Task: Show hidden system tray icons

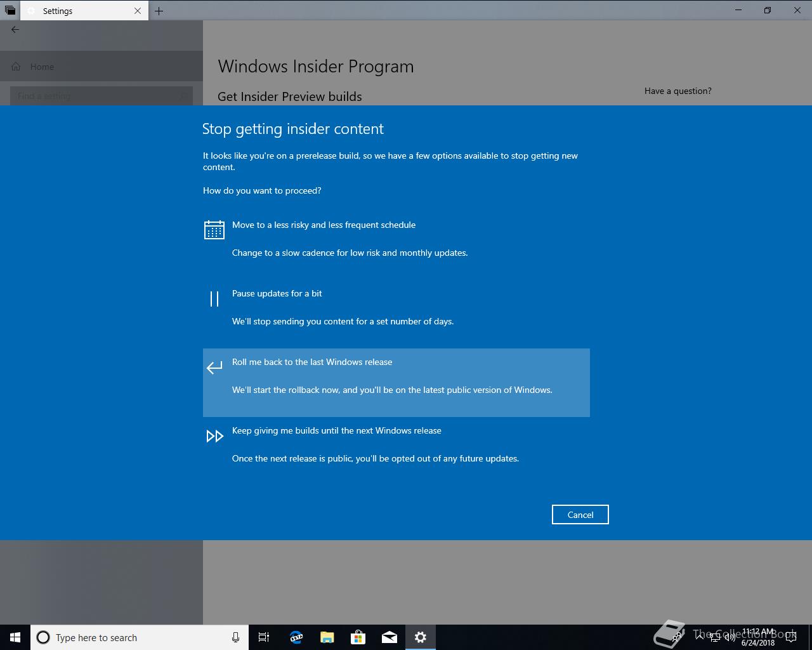Action: [699, 637]
